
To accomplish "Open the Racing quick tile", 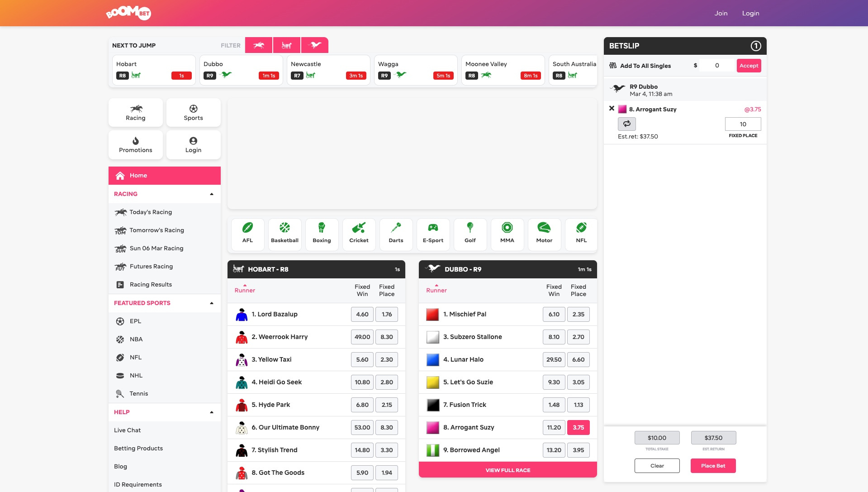I will [136, 113].
